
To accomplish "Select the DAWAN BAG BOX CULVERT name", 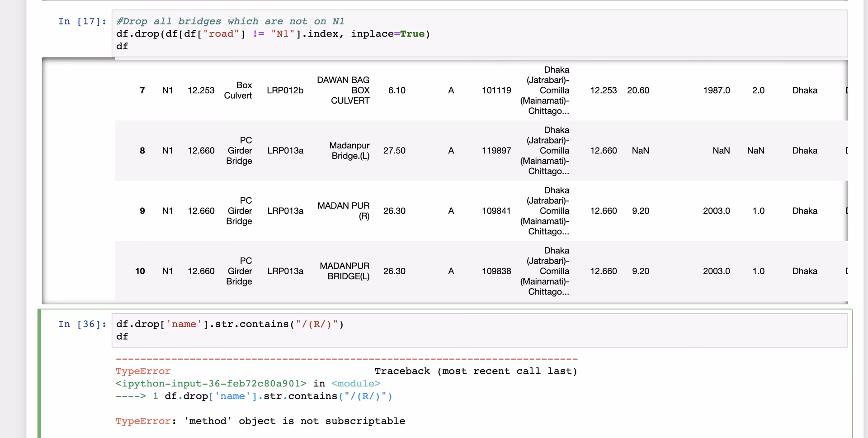I will coord(343,90).
